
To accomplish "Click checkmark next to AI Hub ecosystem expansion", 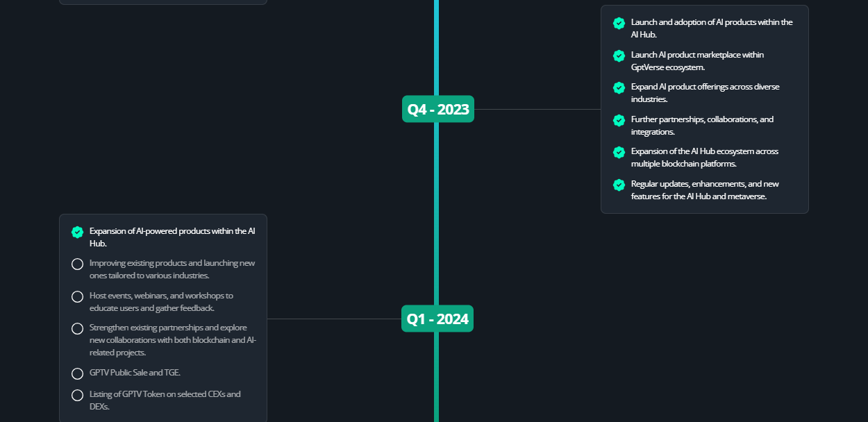I will click(x=619, y=152).
